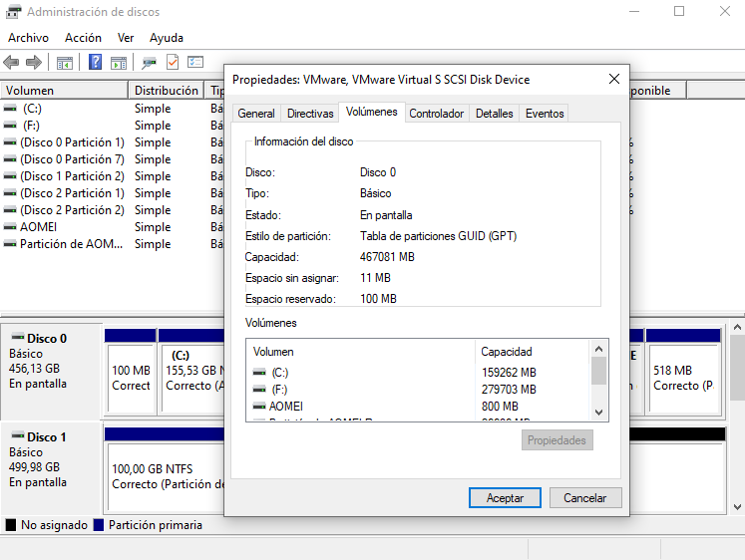This screenshot has height=560, width=745.
Task: Select the (Disco 1 Partición 2) volume row
Action: click(112, 176)
